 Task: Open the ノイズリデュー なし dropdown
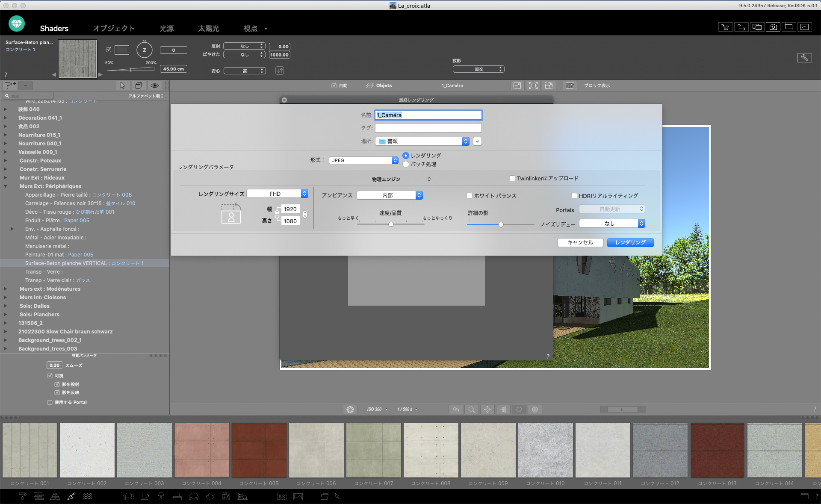click(612, 224)
